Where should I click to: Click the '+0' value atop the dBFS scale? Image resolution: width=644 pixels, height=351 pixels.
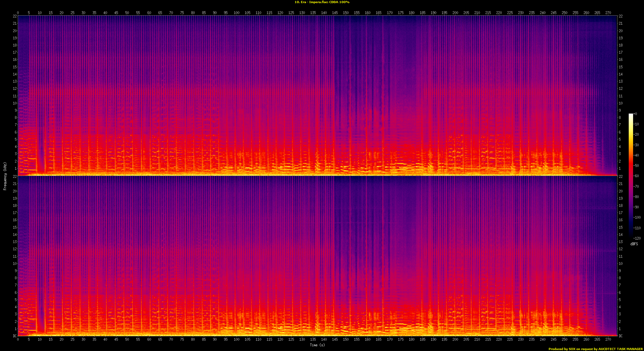635,114
